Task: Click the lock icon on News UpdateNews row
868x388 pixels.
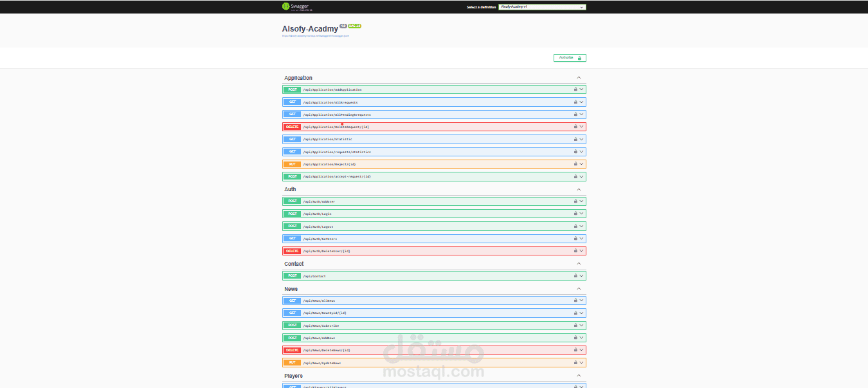Action: (x=575, y=363)
